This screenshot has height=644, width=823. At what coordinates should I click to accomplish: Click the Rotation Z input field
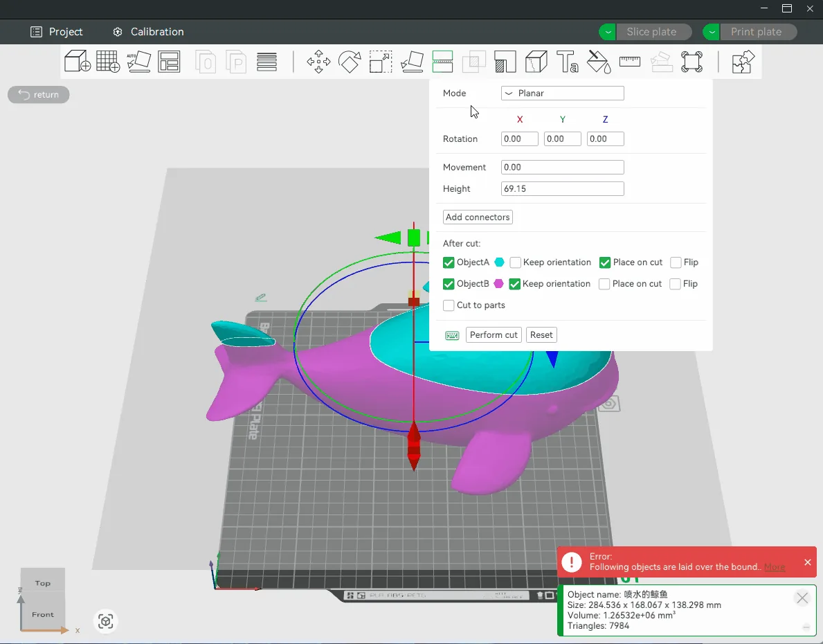pos(605,138)
